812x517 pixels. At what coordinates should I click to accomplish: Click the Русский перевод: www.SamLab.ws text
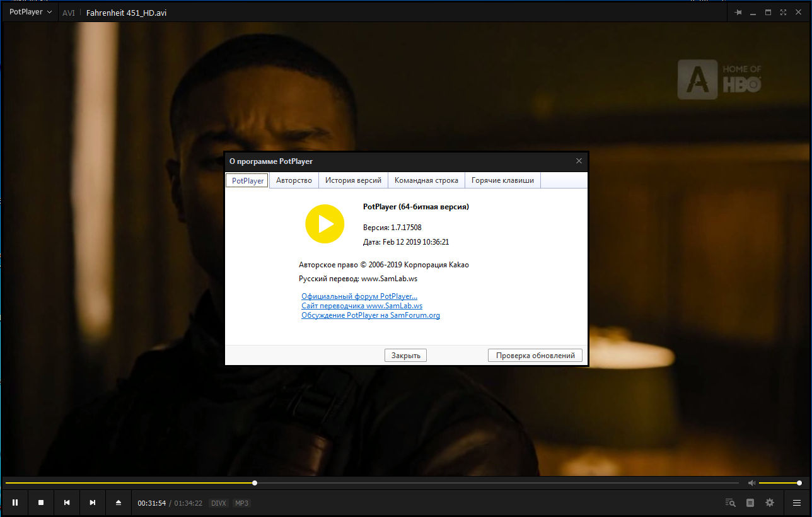358,279
